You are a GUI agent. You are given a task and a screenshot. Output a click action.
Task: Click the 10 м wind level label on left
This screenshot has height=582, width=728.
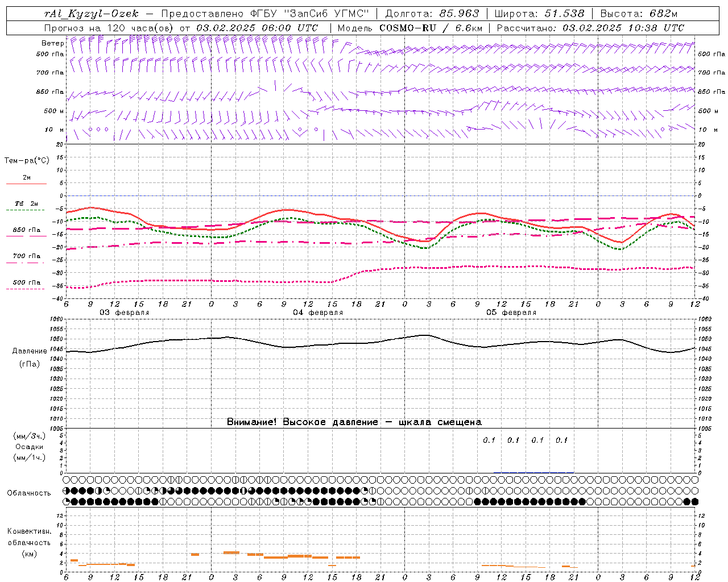pyautogui.click(x=54, y=130)
